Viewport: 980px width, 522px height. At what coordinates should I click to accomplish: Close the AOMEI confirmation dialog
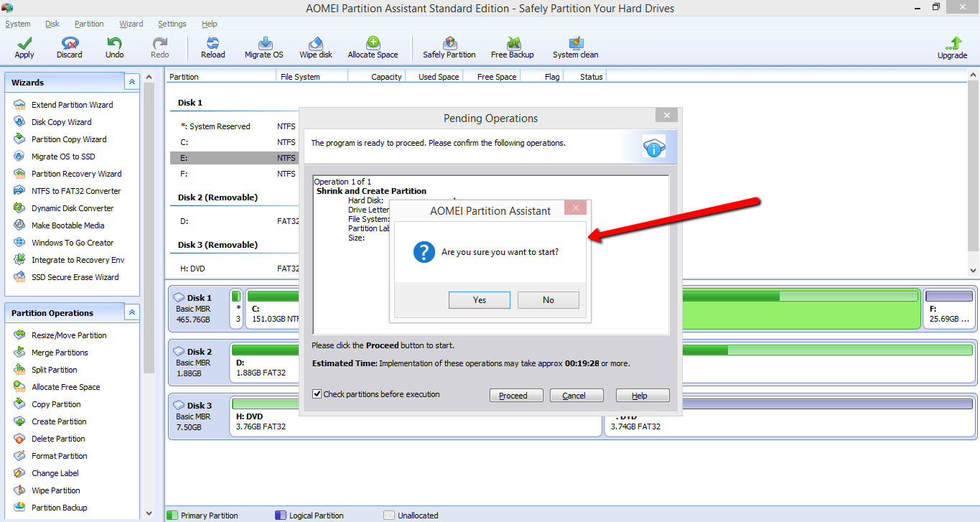[x=575, y=208]
